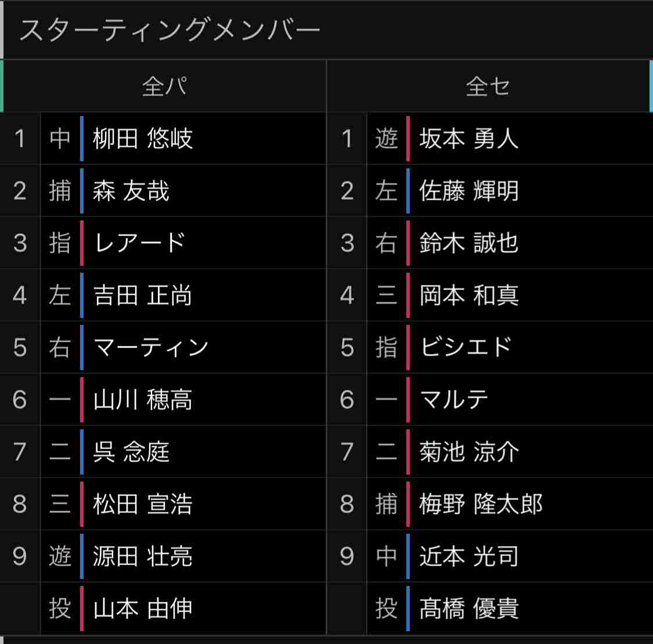The image size is (653, 644).
Task: Select the 全パ team column header
Action: coord(164,86)
